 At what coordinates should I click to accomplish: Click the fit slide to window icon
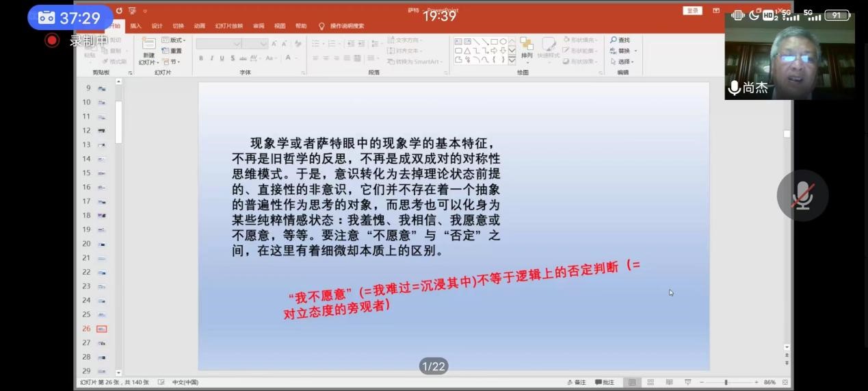tap(785, 382)
